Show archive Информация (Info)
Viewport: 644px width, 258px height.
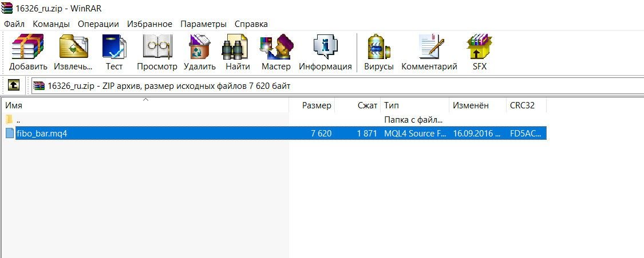[325, 52]
